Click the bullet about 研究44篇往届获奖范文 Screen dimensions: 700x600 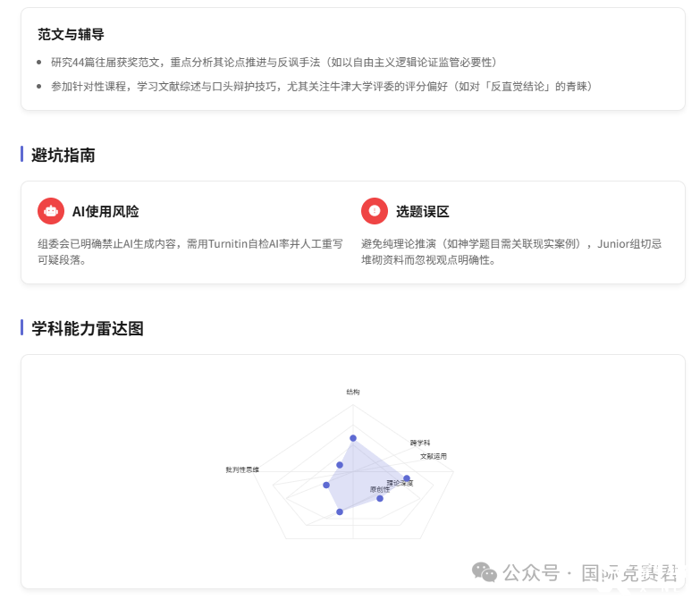[x=274, y=62]
